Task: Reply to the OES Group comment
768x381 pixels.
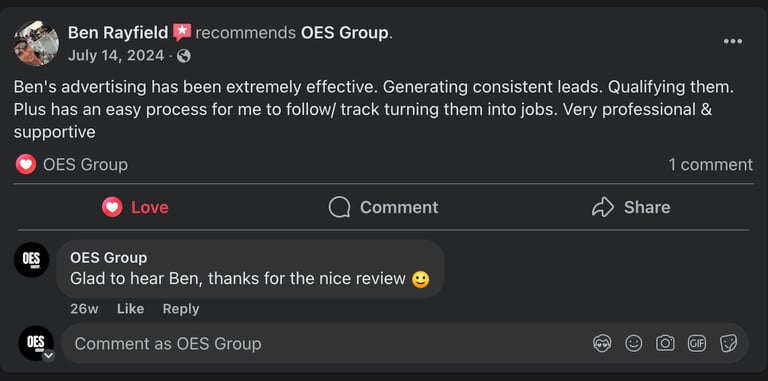Action: (x=181, y=309)
